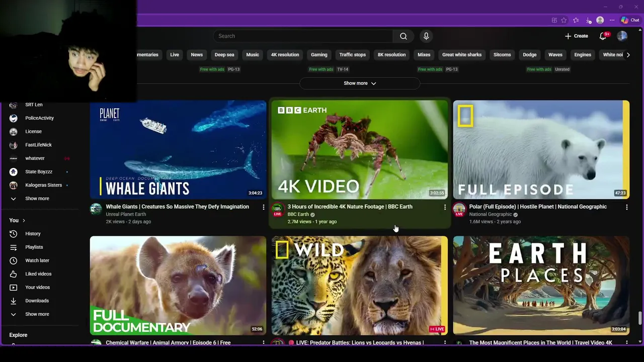
Task: Select the 4K resolution filter chip
Action: pyautogui.click(x=285, y=55)
